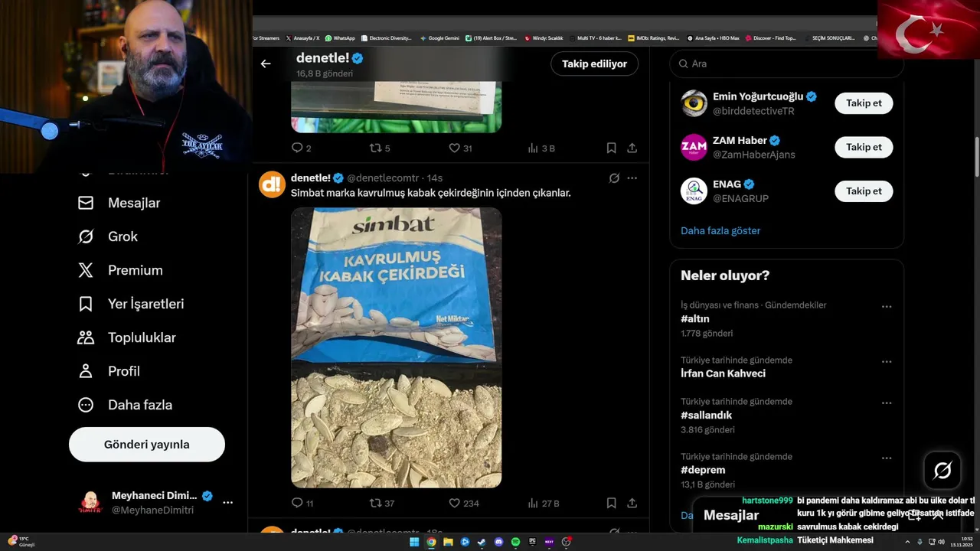Open IMDb: Ratings bookmark
The image size is (980, 551).
tap(653, 37)
